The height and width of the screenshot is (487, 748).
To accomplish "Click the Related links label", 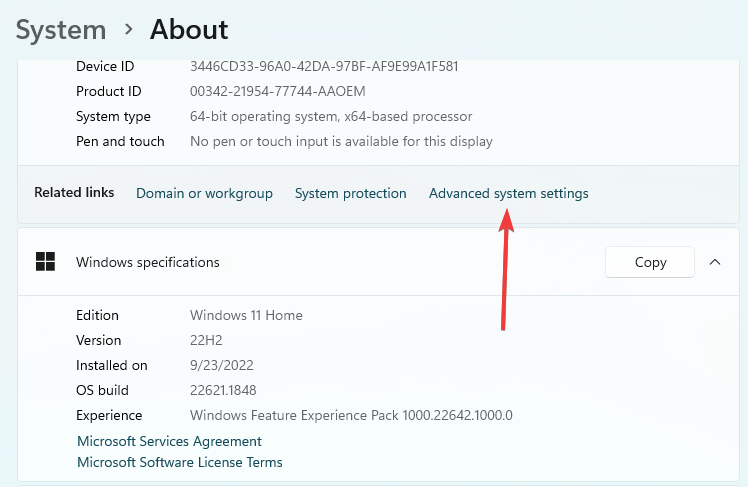I will (x=74, y=192).
